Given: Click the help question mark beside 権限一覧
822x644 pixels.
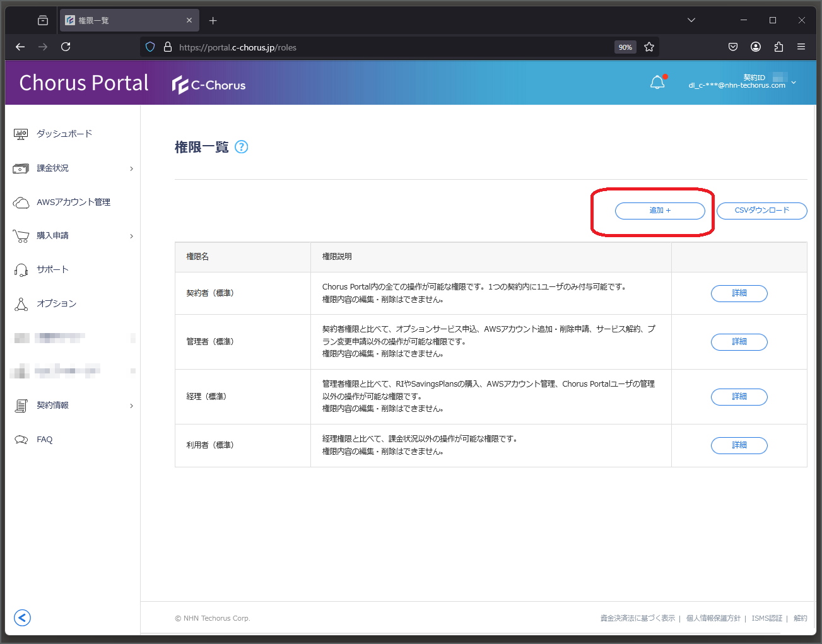Looking at the screenshot, I should point(242,147).
